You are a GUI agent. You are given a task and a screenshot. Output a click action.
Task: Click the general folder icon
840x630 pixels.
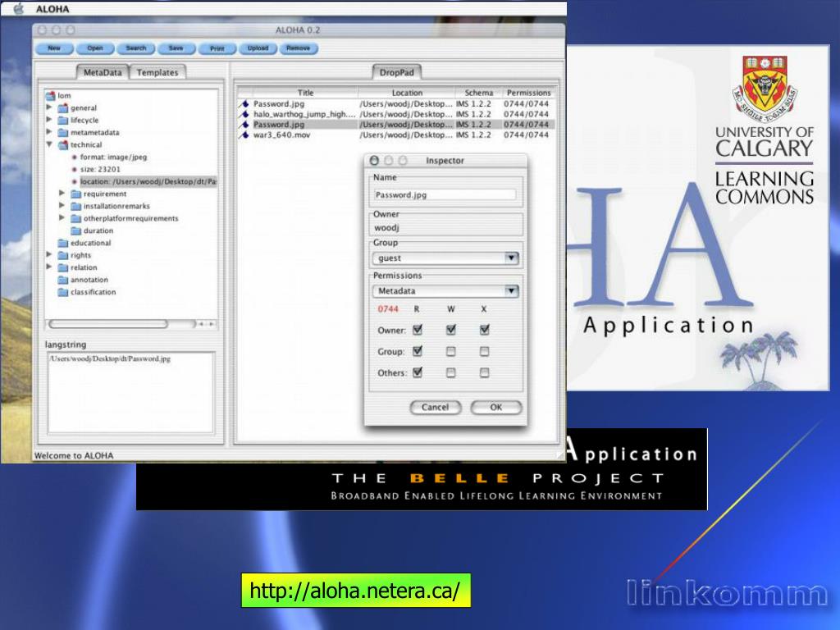click(x=62, y=108)
